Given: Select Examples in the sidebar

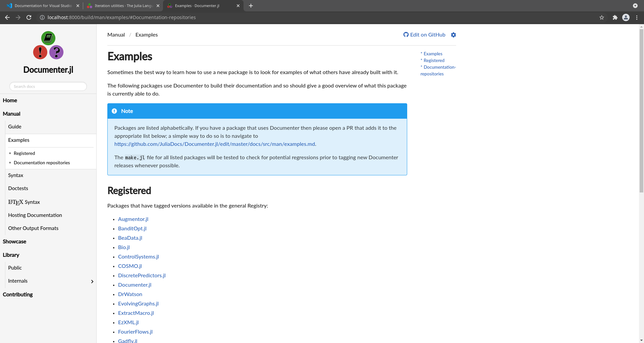Looking at the screenshot, I should pos(19,140).
